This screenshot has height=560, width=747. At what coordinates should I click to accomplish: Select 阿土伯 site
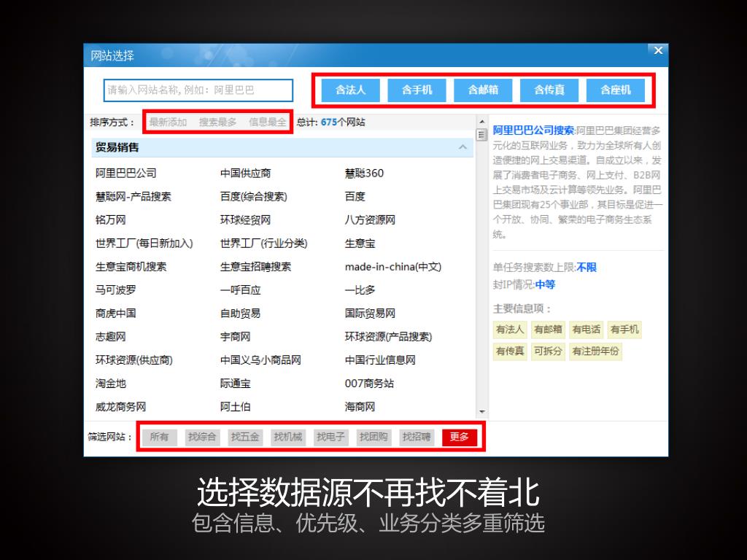[236, 406]
